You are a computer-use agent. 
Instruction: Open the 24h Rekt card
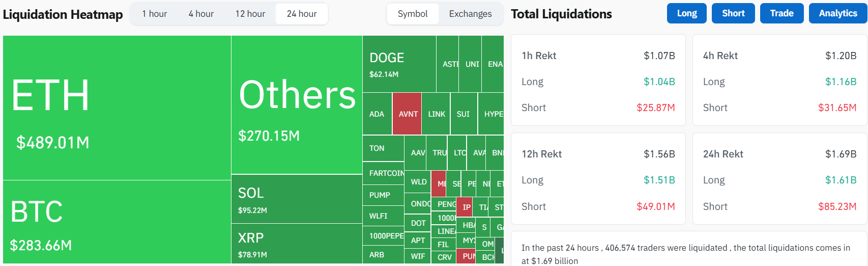tap(779, 179)
